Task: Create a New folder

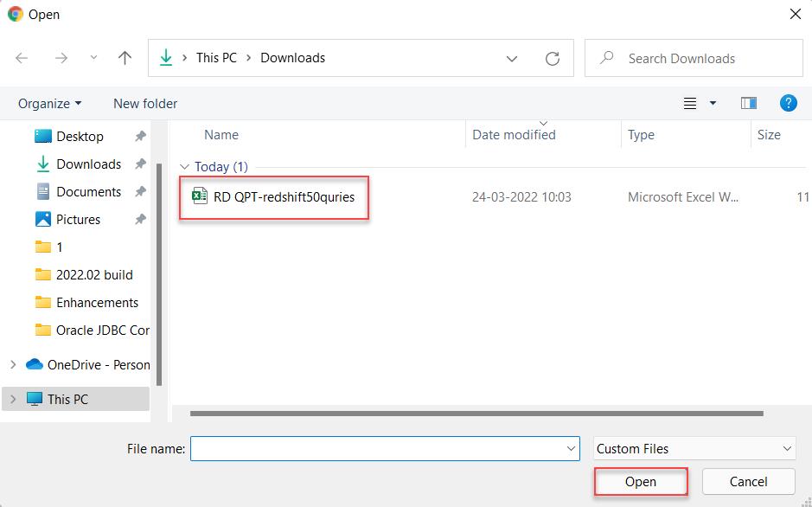Action: point(145,104)
